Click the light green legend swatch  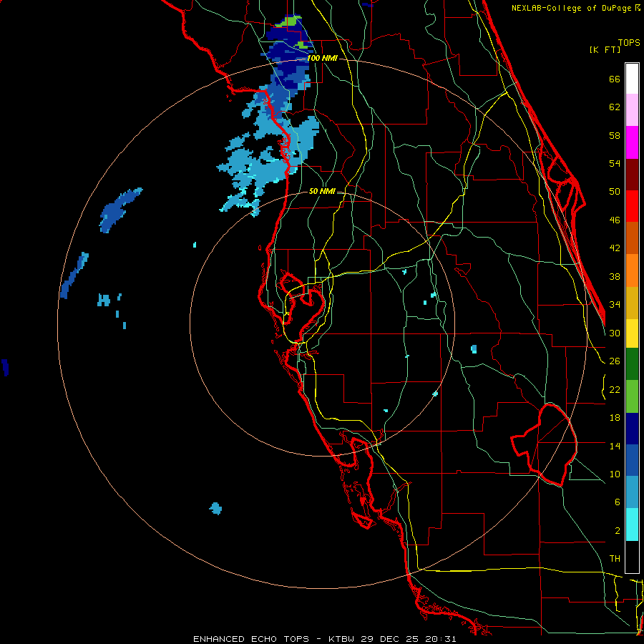[x=632, y=396]
